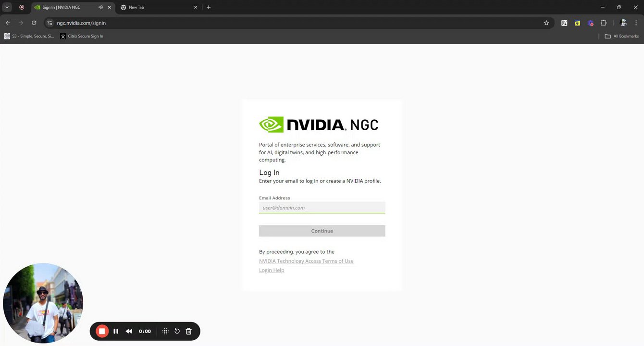Delete the recording with trash icon
The width and height of the screenshot is (644, 346).
(x=189, y=331)
